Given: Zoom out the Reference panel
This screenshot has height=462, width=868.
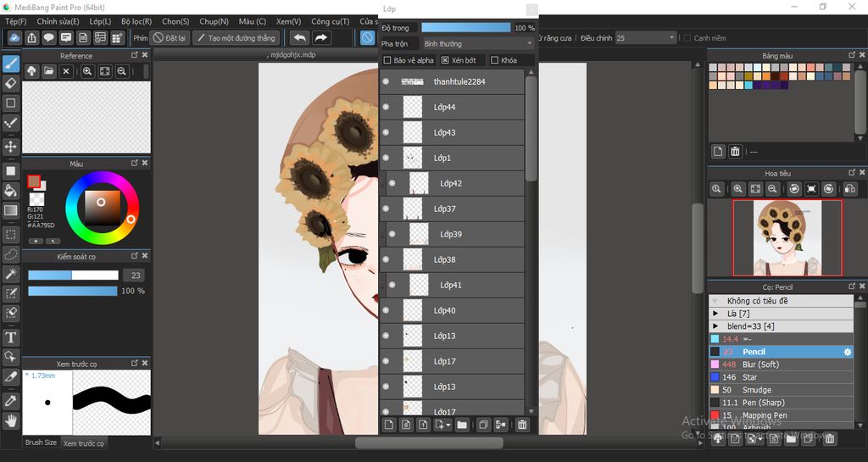Looking at the screenshot, I should tap(122, 71).
